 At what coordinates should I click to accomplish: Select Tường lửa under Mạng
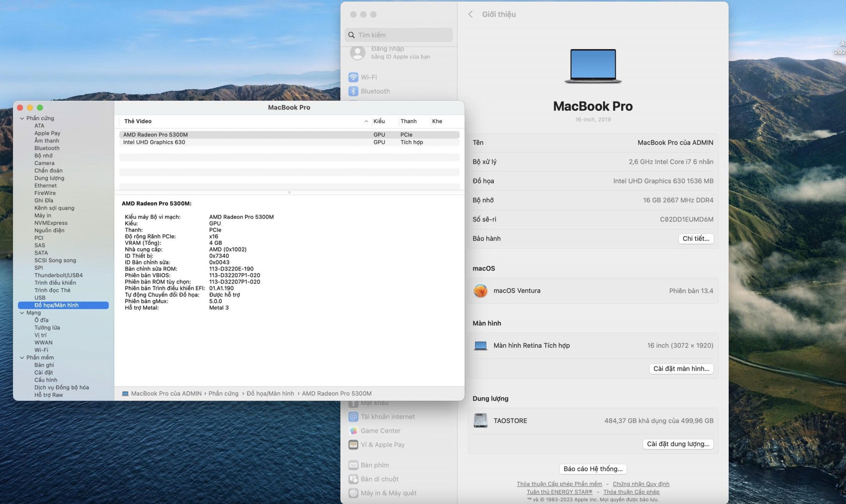[47, 328]
